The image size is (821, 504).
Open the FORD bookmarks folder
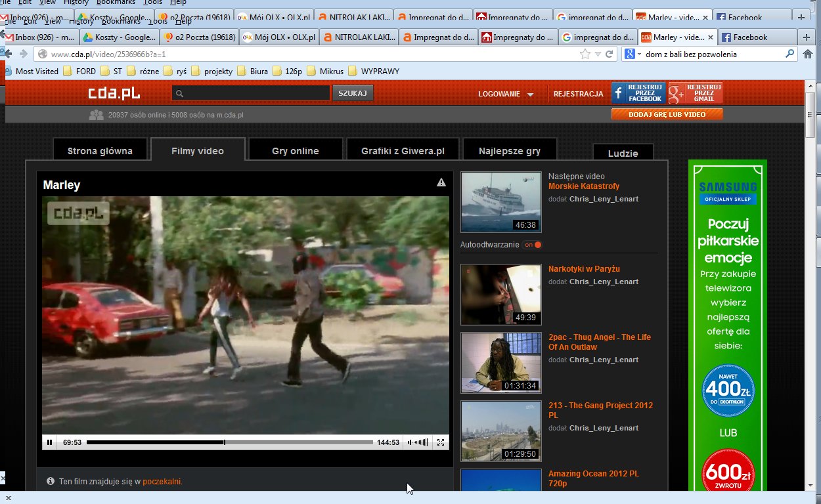tap(79, 71)
